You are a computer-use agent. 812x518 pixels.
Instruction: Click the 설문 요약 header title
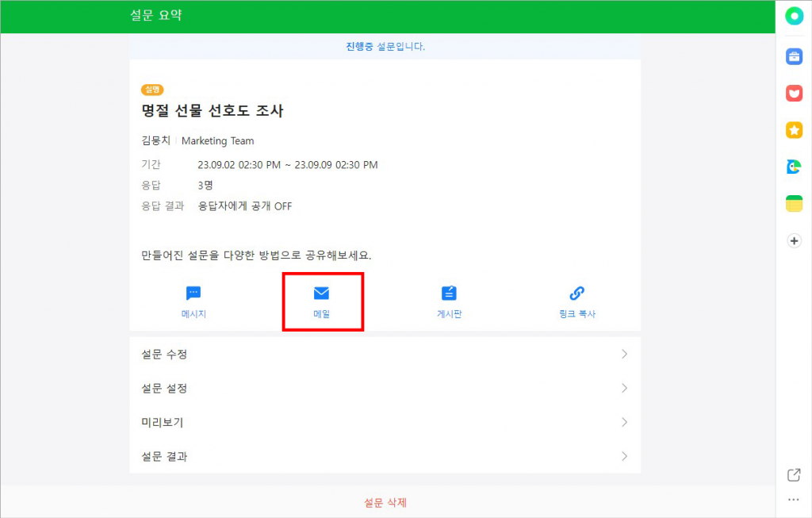[x=156, y=15]
